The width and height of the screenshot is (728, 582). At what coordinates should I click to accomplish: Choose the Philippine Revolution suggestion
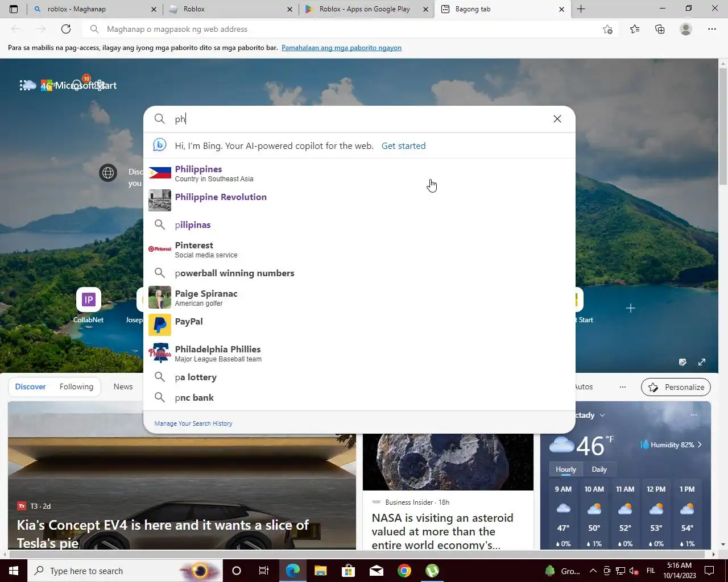359,200
